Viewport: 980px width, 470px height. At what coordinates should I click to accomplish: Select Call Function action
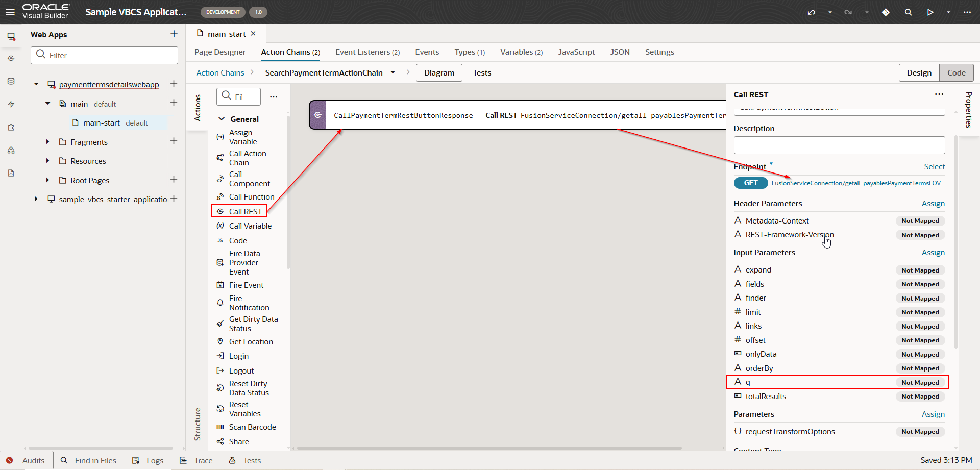click(246, 197)
